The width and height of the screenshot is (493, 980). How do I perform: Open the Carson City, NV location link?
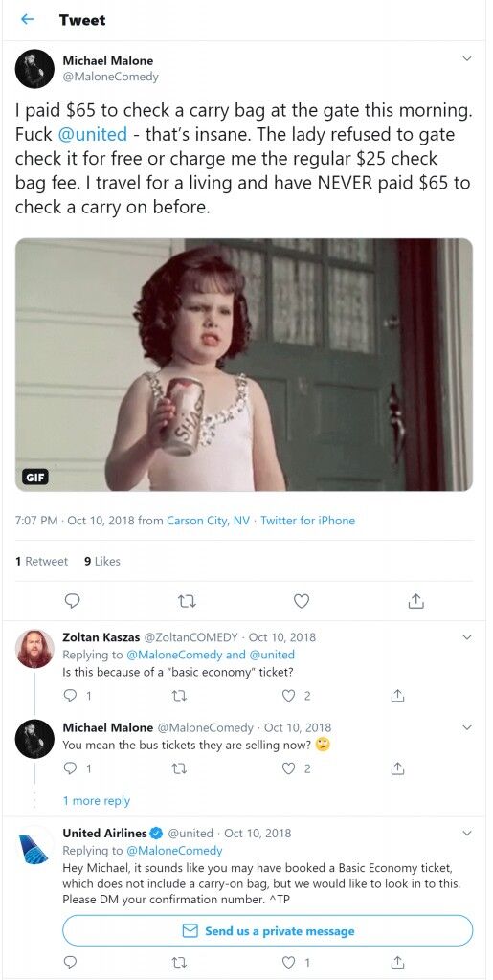coord(208,520)
